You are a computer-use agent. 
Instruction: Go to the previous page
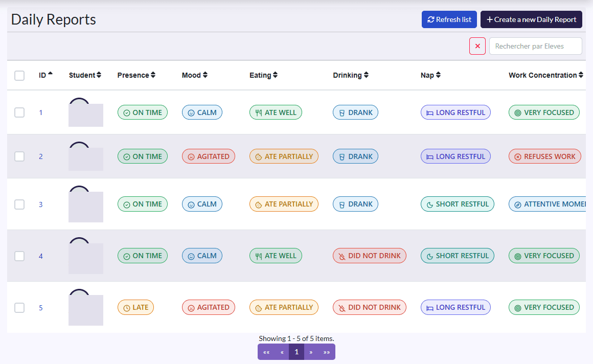[282, 352]
